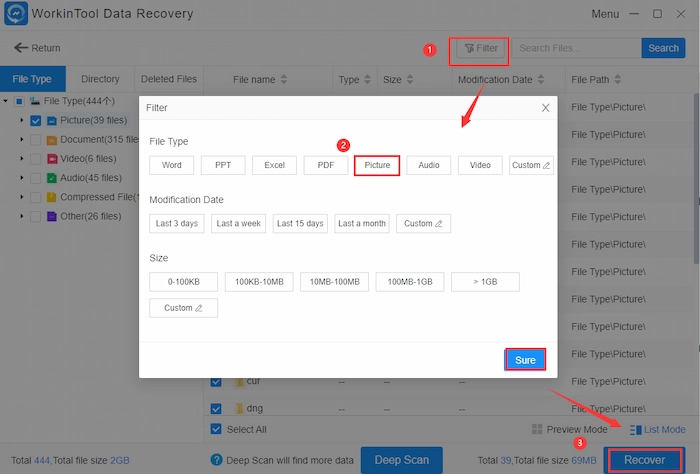Expand the Picture tree node
The image size is (700, 474).
pos(21,120)
